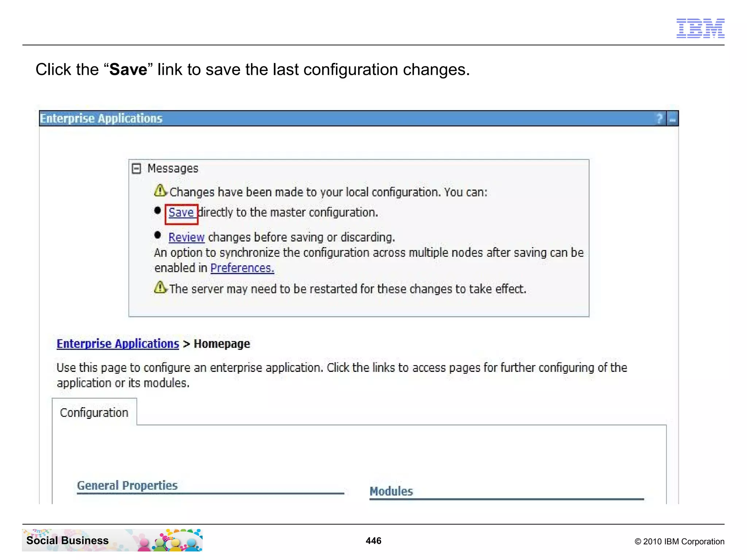Click the 'Messages' label
The height and width of the screenshot is (560, 747).
pos(173,168)
